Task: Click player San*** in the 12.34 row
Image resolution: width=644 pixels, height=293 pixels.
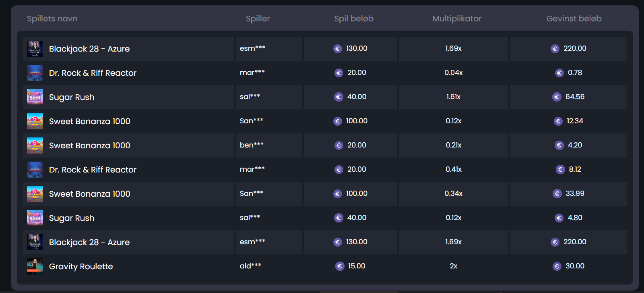Action: coord(252,121)
